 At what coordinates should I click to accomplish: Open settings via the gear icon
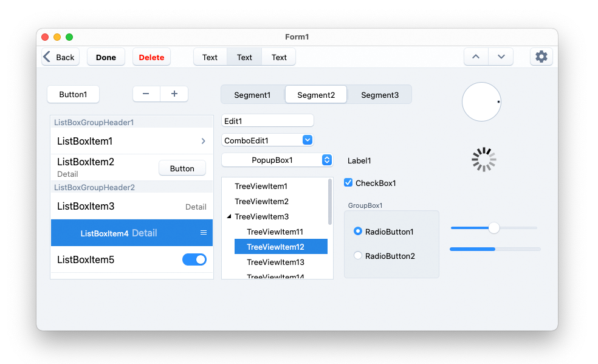[541, 57]
